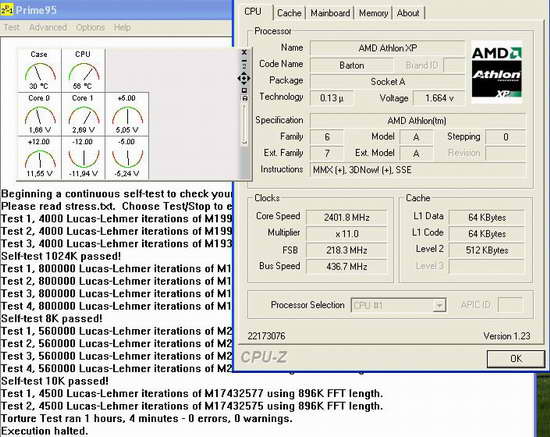The image size is (550, 437).
Task: Click the four-arrow move handle on the gauge widget
Action: [x=244, y=78]
